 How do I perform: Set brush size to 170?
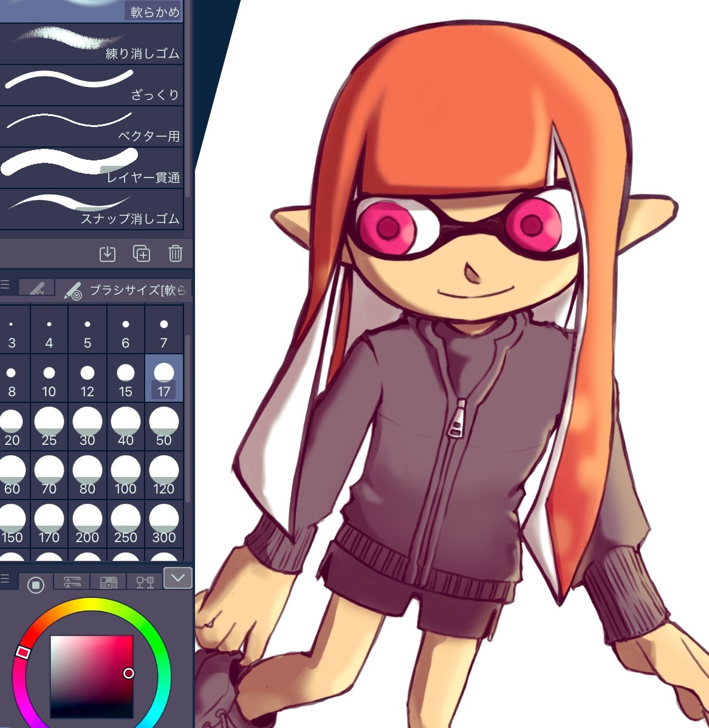pyautogui.click(x=49, y=524)
